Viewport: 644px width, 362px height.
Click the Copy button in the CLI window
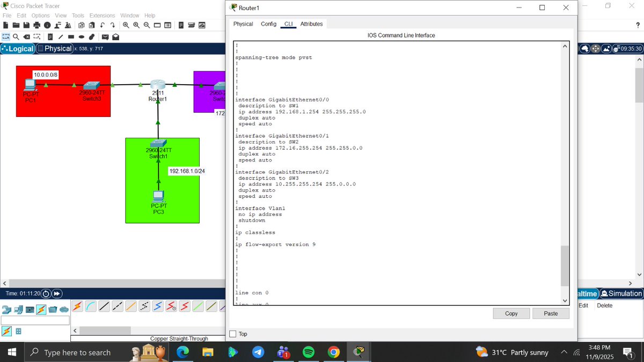click(510, 313)
